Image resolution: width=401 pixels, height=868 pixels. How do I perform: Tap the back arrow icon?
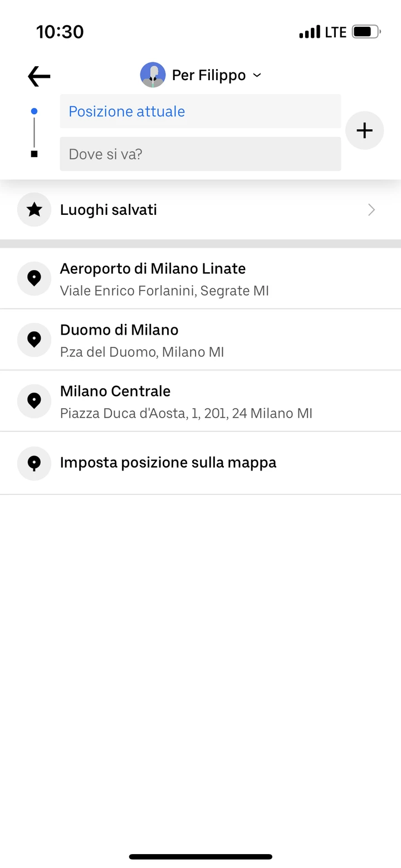(39, 76)
